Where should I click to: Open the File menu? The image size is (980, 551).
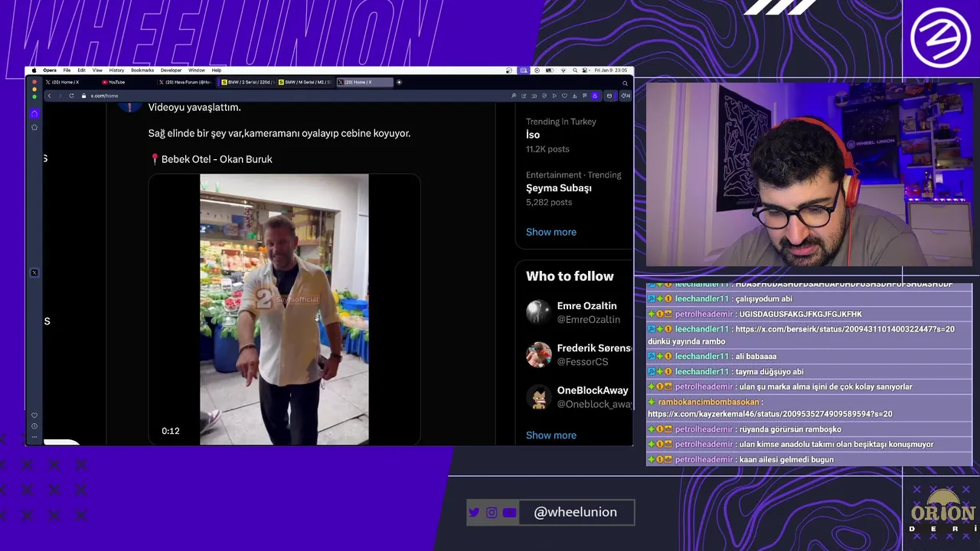67,70
